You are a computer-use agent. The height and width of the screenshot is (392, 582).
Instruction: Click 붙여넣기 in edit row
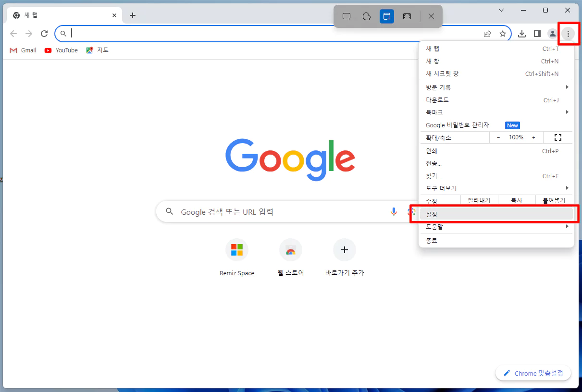[x=554, y=200]
